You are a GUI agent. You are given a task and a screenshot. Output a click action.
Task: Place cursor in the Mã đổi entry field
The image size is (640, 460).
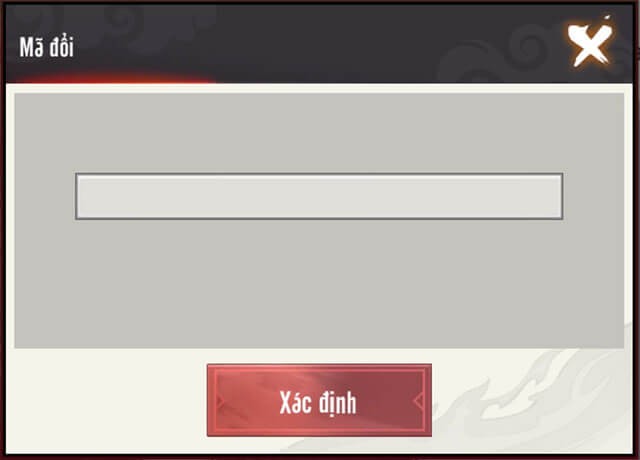(319, 196)
